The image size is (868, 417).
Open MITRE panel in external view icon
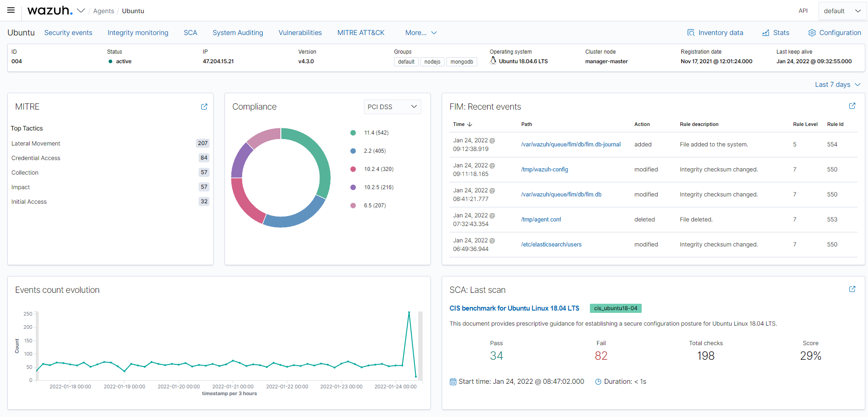point(204,106)
